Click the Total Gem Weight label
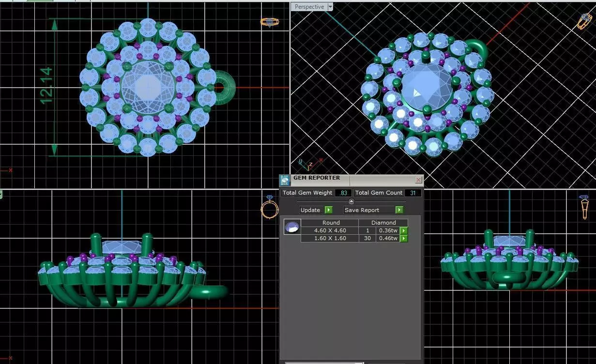This screenshot has width=596, height=364. click(307, 193)
